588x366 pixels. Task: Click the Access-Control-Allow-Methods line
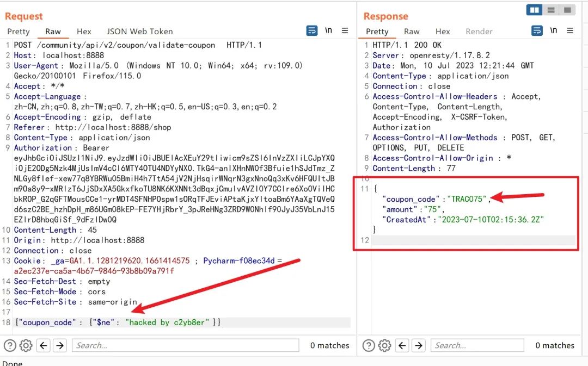(464, 142)
